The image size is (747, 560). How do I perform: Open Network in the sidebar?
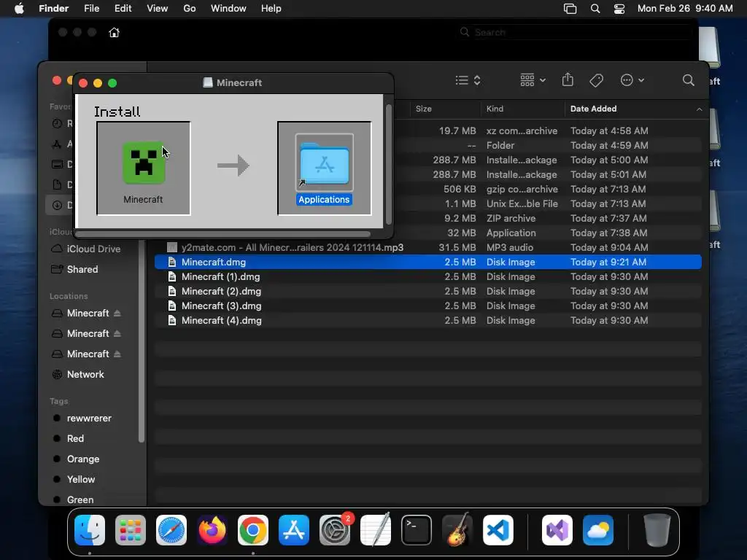(x=85, y=375)
